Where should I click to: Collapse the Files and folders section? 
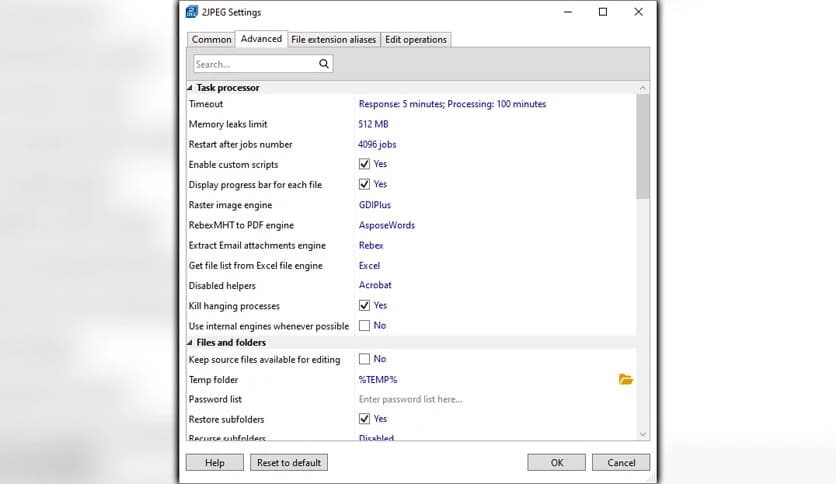[x=190, y=343]
